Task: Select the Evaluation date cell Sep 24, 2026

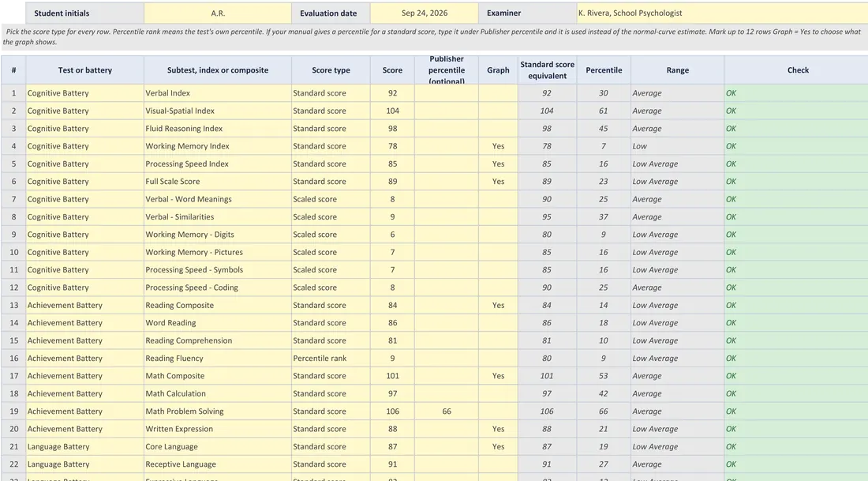Action: (x=424, y=13)
